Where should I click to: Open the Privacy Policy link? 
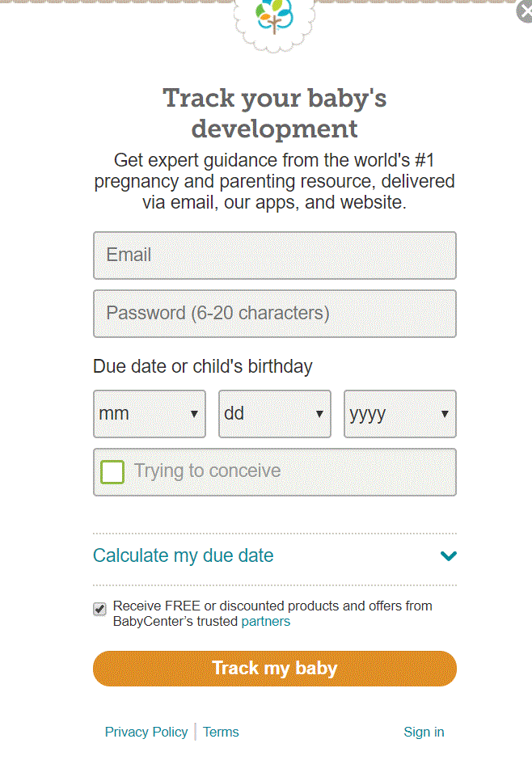click(146, 732)
